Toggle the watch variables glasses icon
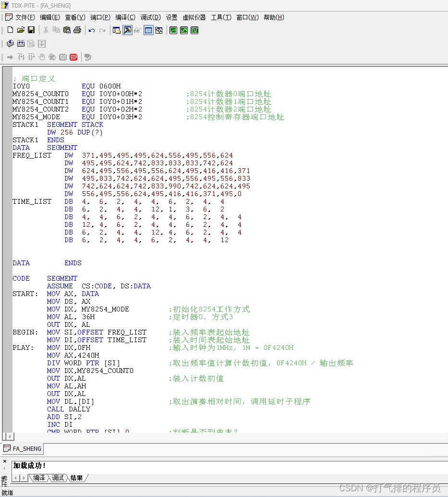The width and height of the screenshot is (448, 497). [x=137, y=30]
